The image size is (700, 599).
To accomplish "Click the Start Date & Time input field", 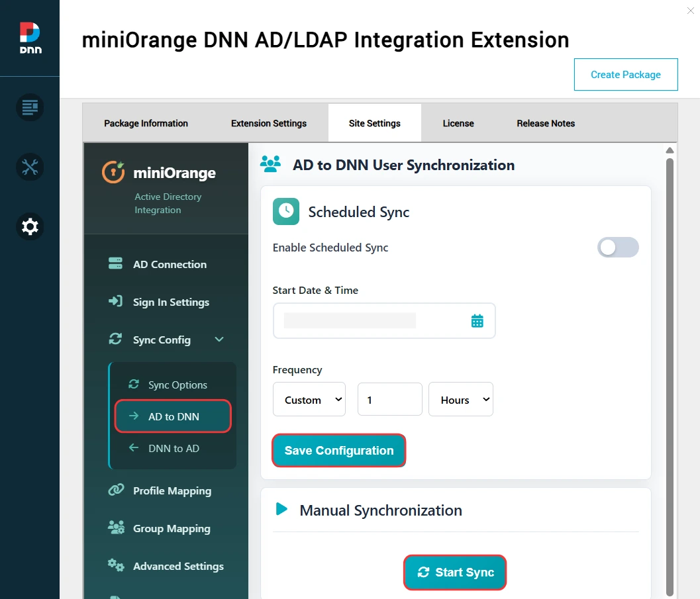I will [384, 321].
